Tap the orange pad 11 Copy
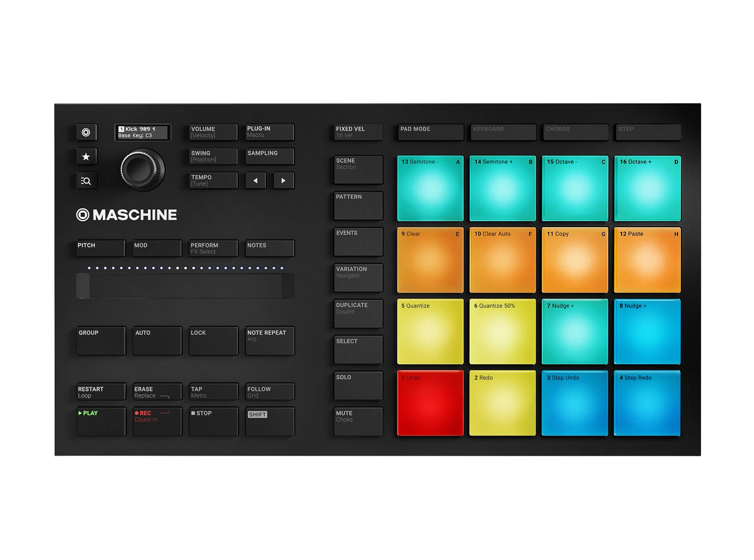754x560 pixels. pos(575,260)
